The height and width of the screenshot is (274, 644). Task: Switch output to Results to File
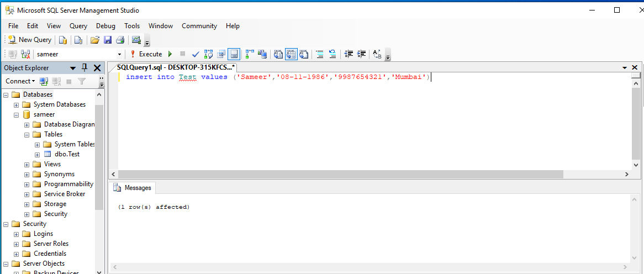click(x=304, y=54)
